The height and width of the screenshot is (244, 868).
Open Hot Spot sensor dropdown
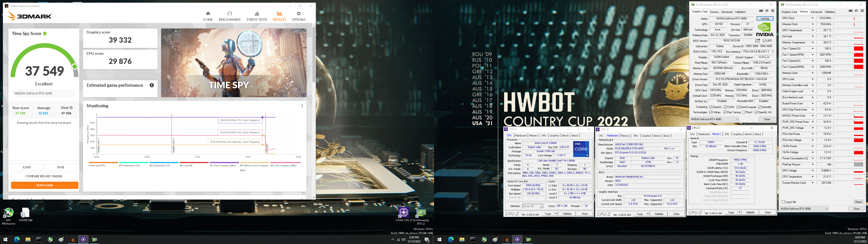click(812, 36)
